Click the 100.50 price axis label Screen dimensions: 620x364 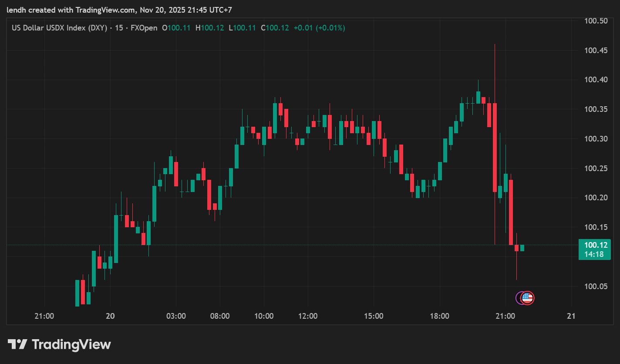pos(596,21)
